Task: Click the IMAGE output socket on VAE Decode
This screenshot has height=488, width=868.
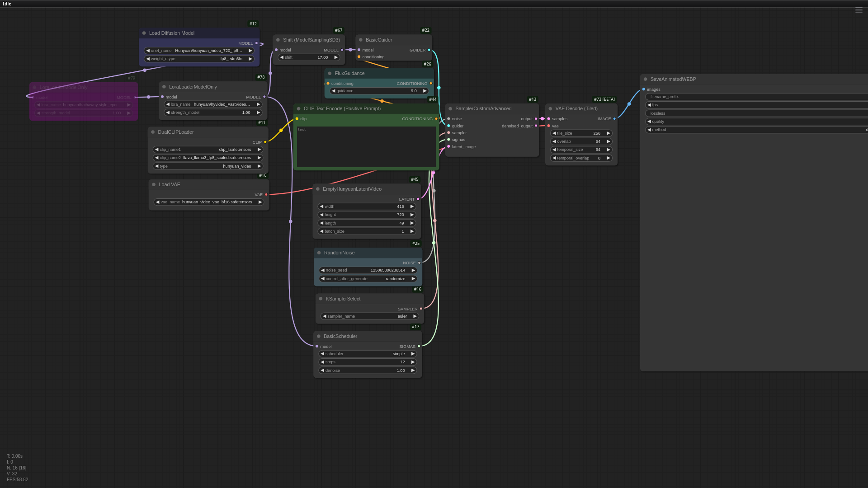Action: tap(614, 119)
